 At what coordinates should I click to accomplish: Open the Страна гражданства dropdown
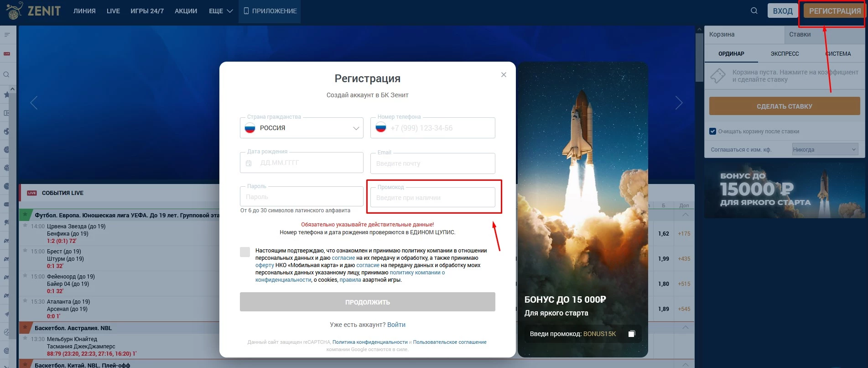click(x=301, y=128)
